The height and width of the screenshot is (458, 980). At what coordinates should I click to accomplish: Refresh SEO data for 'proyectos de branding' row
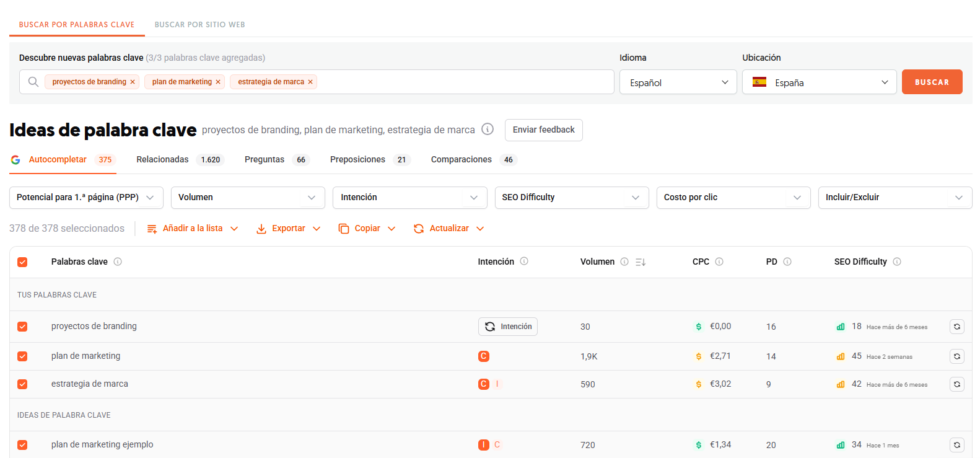click(956, 327)
